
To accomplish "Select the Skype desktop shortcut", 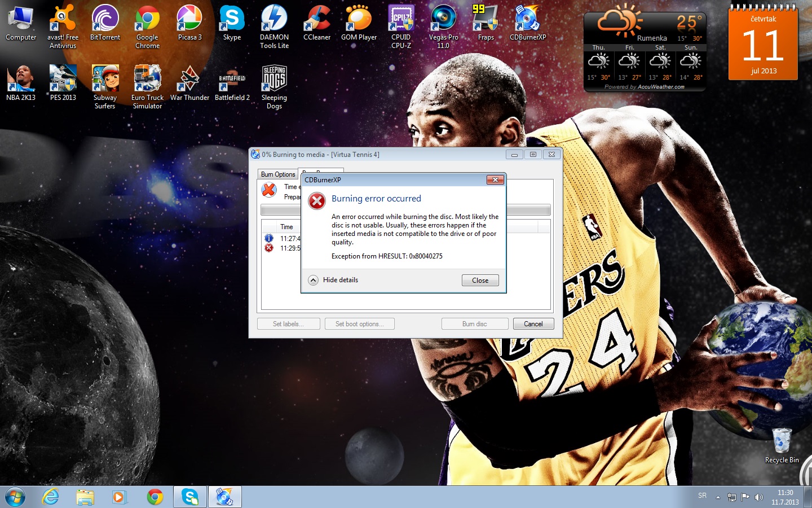I will pos(232,23).
